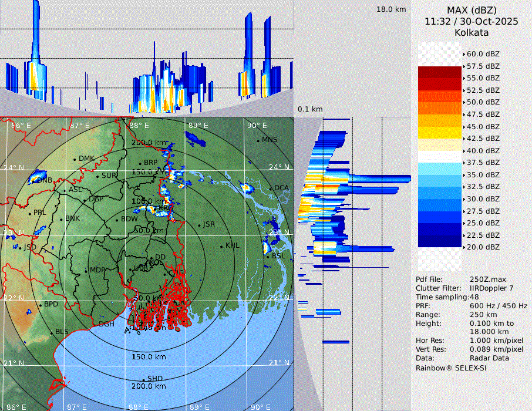
Task: Select the BPD station dot
Action: (41, 305)
